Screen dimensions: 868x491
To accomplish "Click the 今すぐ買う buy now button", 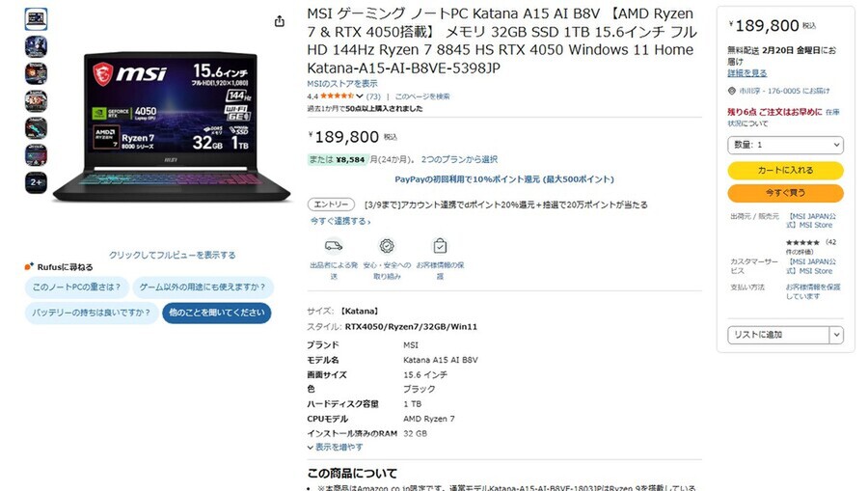I will tap(785, 193).
